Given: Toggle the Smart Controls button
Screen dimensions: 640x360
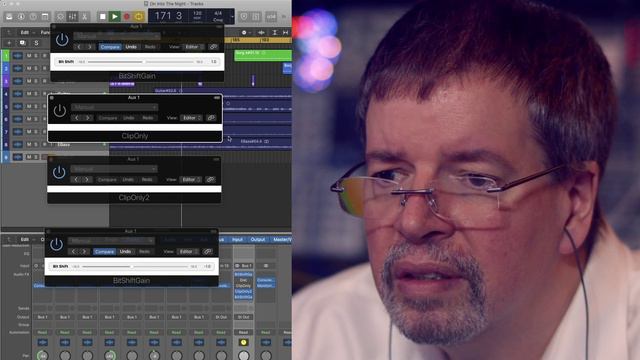Looking at the screenshot, I should (60, 16).
